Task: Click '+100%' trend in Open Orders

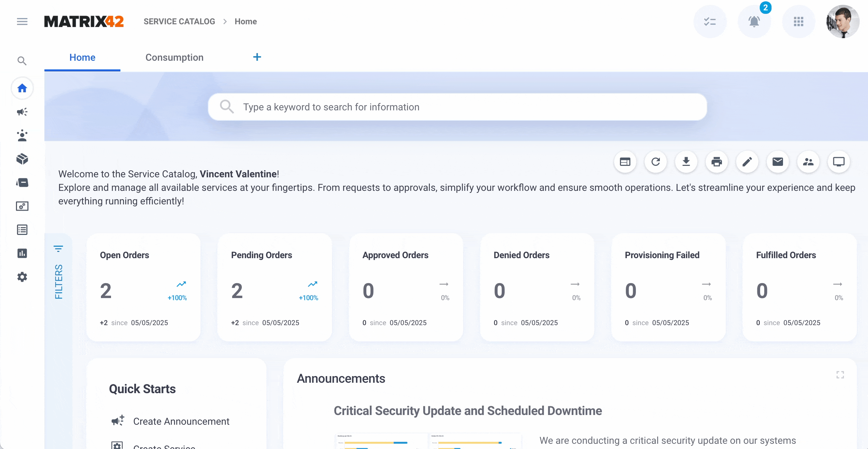Action: 177,298
